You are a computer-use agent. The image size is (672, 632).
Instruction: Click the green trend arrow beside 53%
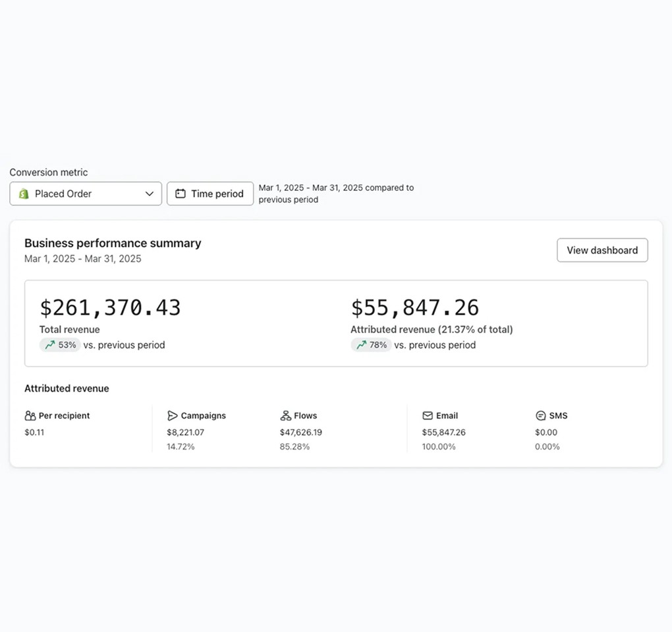(x=49, y=345)
